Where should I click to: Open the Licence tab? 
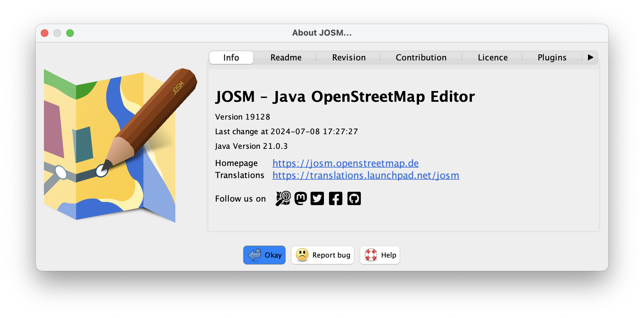click(493, 58)
